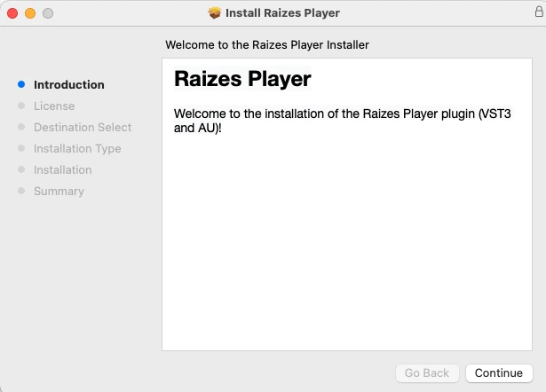
Task: Click the grey bullet beside License
Action: [x=21, y=106]
